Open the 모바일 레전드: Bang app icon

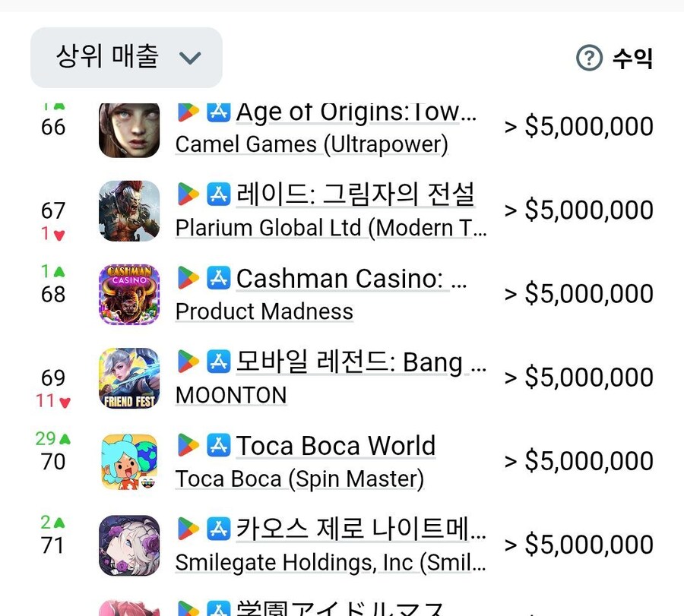(x=128, y=377)
